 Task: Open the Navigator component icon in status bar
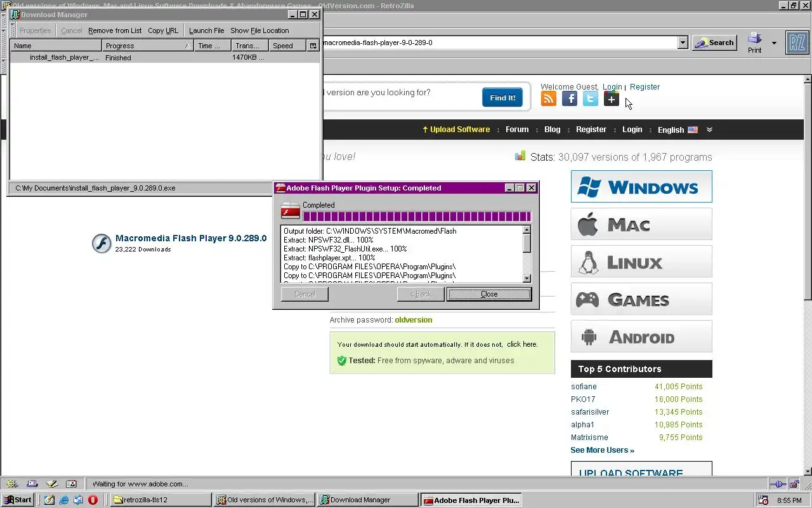pos(12,484)
